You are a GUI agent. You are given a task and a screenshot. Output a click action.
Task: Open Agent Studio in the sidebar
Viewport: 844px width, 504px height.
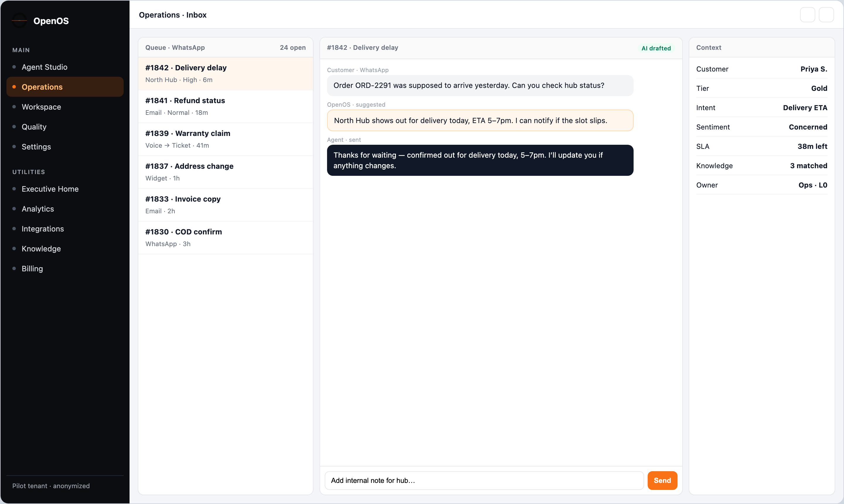click(65, 67)
